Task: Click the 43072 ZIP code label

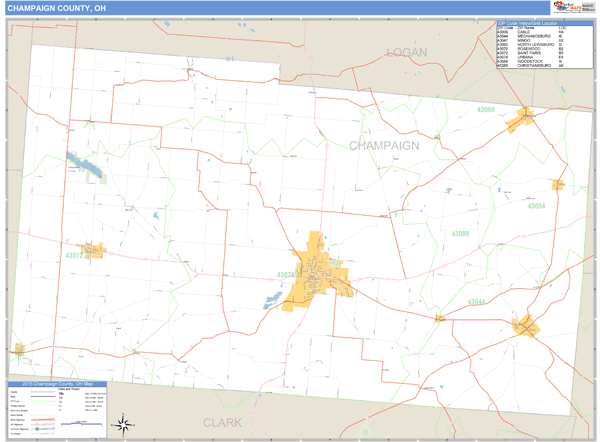Action: coord(75,255)
